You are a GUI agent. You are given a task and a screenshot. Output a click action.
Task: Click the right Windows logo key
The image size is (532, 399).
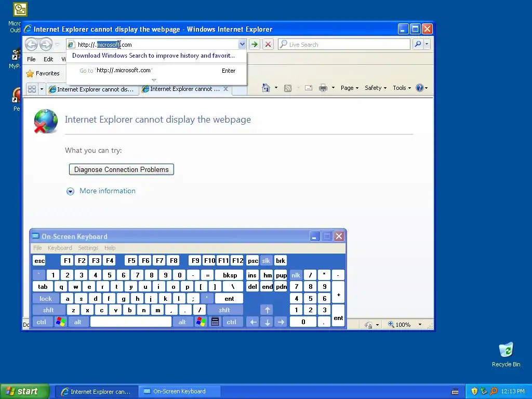coord(201,322)
